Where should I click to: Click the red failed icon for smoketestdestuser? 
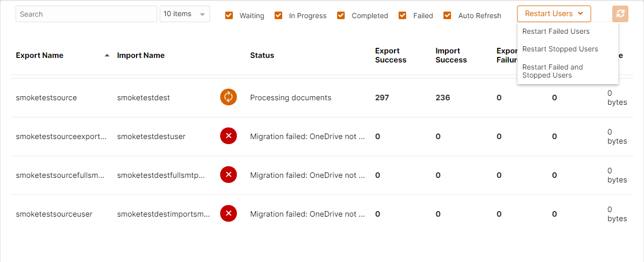click(228, 136)
